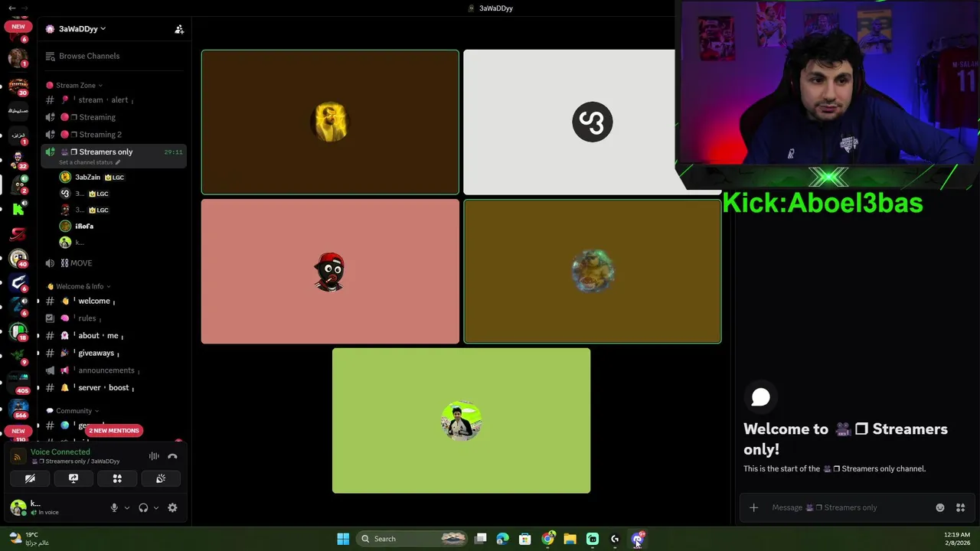The width and height of the screenshot is (980, 551).
Task: Open the apps launcher in message box
Action: (x=960, y=507)
